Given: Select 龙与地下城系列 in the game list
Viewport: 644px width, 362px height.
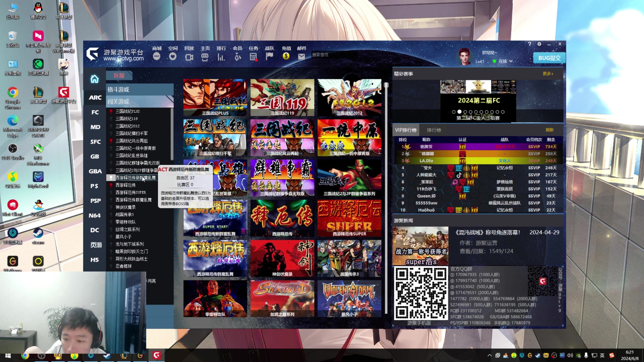Looking at the screenshot, I should pos(129,244).
